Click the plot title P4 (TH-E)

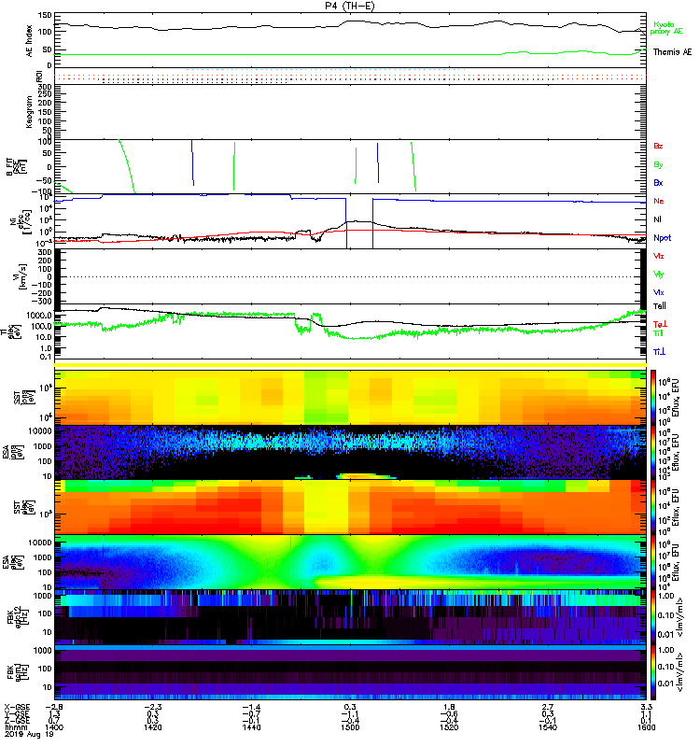(x=349, y=6)
